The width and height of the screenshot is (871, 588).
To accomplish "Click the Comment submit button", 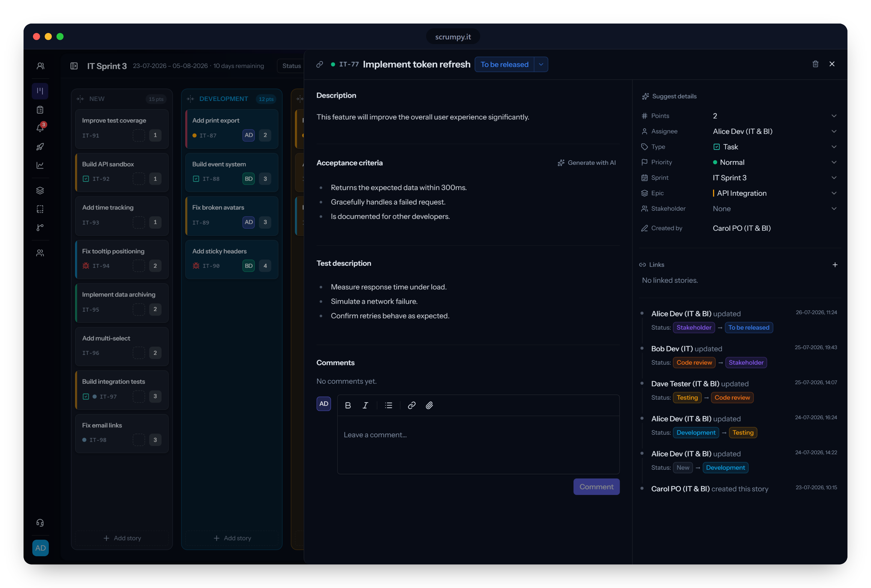I will 596,486.
